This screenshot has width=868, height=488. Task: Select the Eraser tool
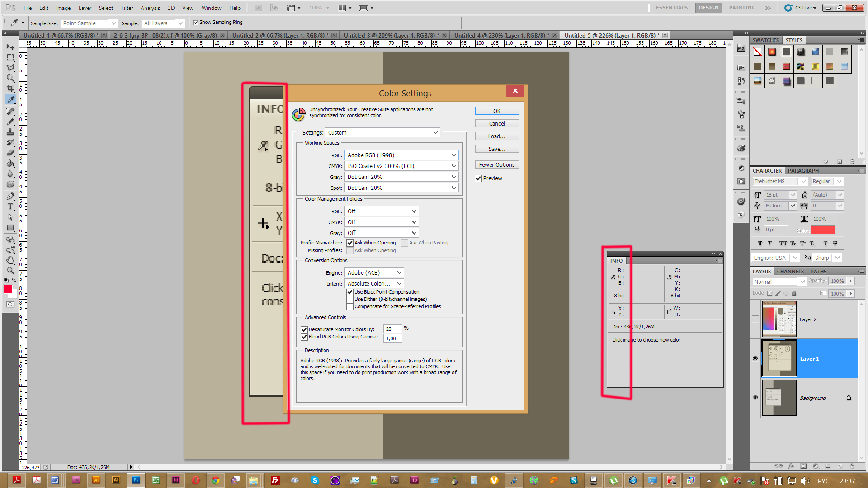click(x=10, y=153)
